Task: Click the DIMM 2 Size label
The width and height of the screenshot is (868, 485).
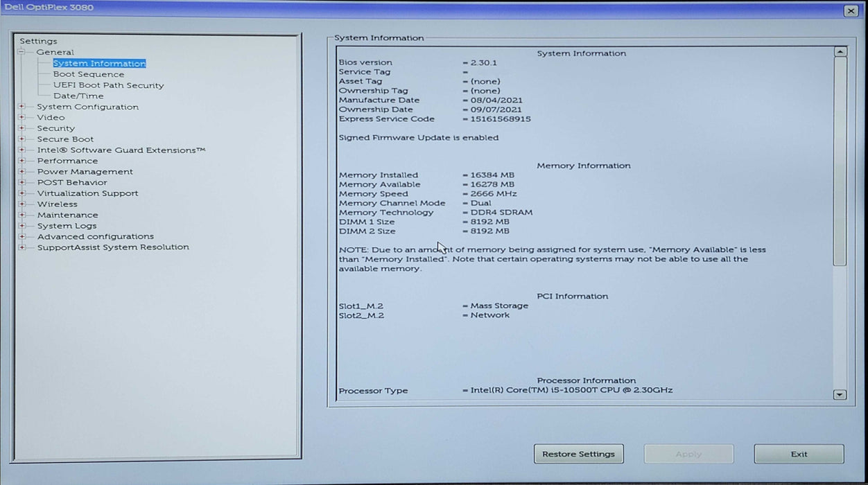Action: click(367, 231)
